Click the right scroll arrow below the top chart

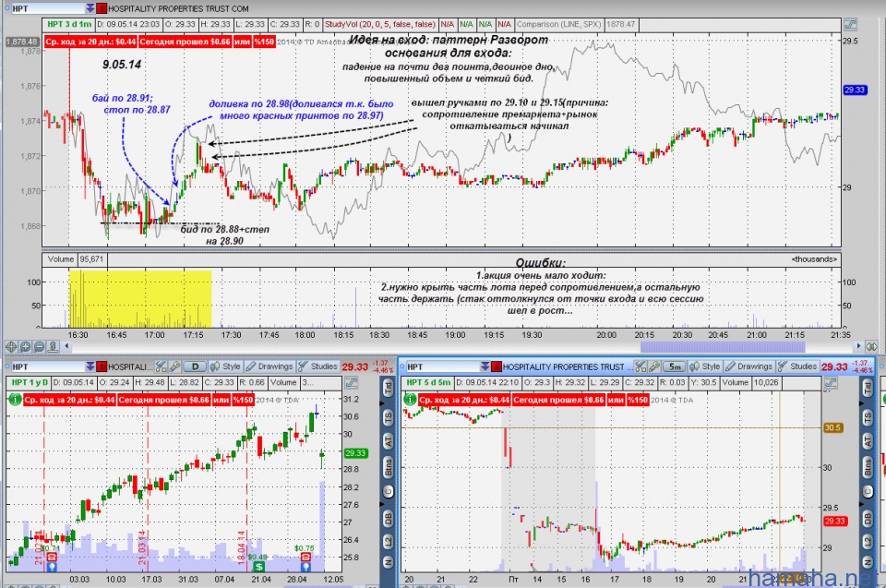point(859,346)
